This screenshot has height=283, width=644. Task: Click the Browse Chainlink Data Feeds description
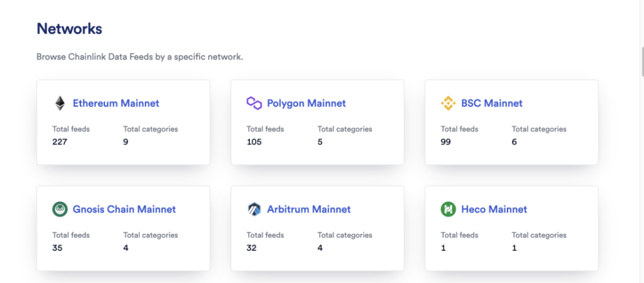pyautogui.click(x=140, y=57)
